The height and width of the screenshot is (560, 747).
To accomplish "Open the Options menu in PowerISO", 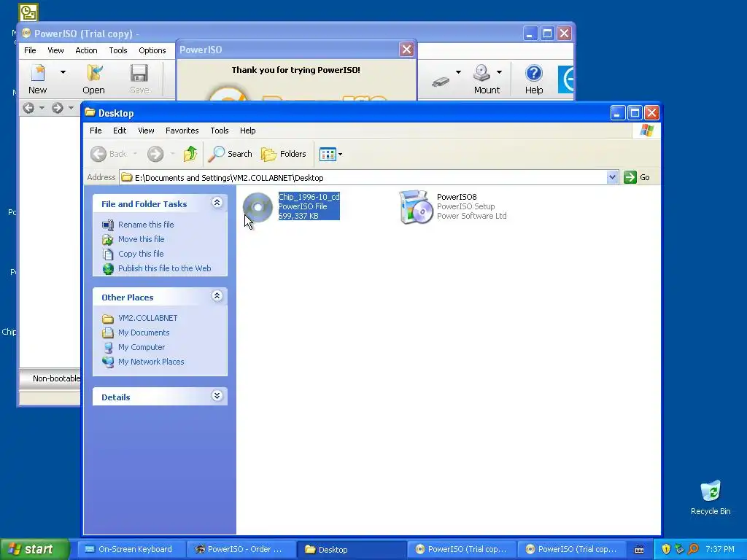I will click(152, 50).
